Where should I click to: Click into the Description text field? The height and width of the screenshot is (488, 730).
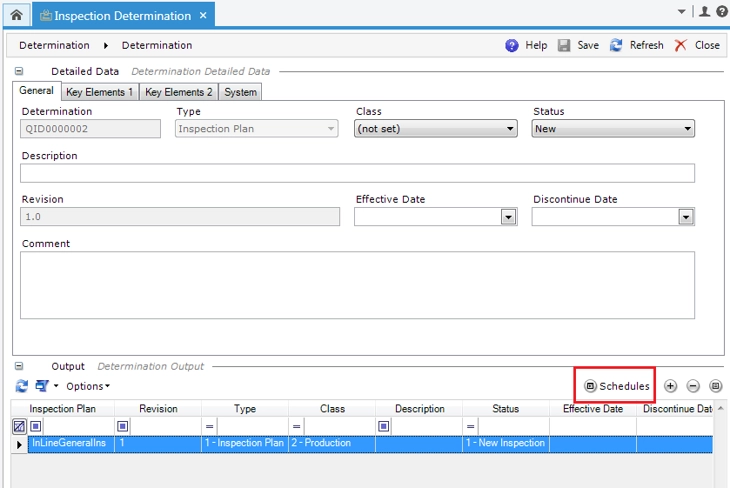357,173
